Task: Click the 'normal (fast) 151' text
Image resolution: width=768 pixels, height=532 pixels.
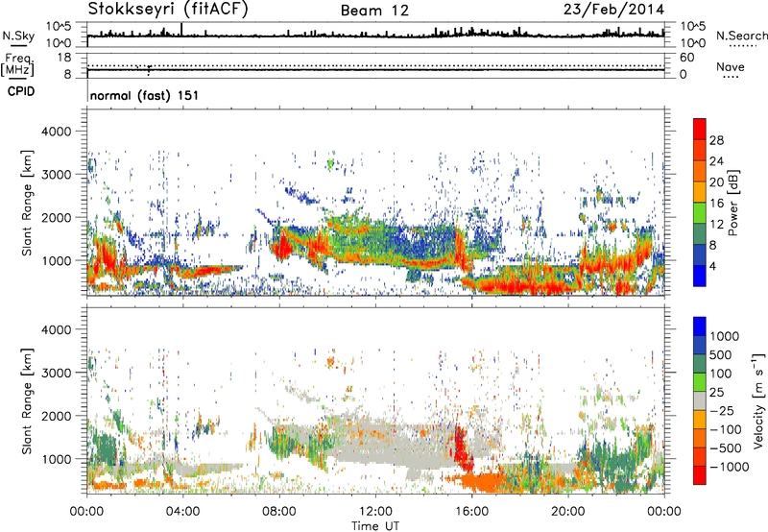Action: point(145,95)
